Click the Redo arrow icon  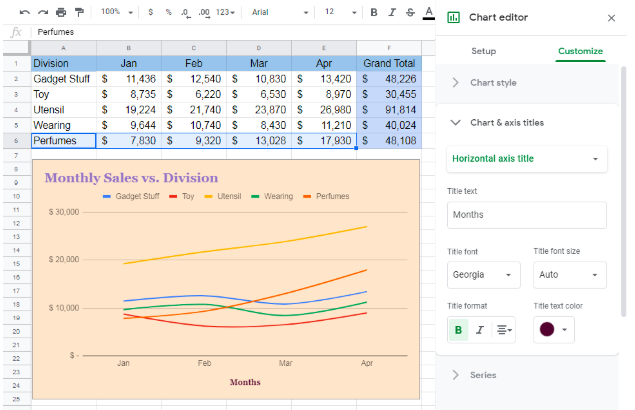(x=43, y=13)
